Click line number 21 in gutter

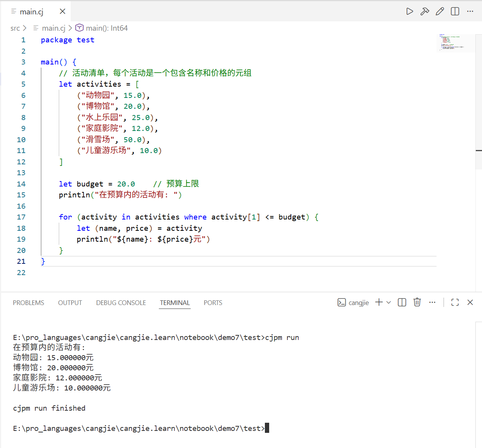click(x=21, y=261)
